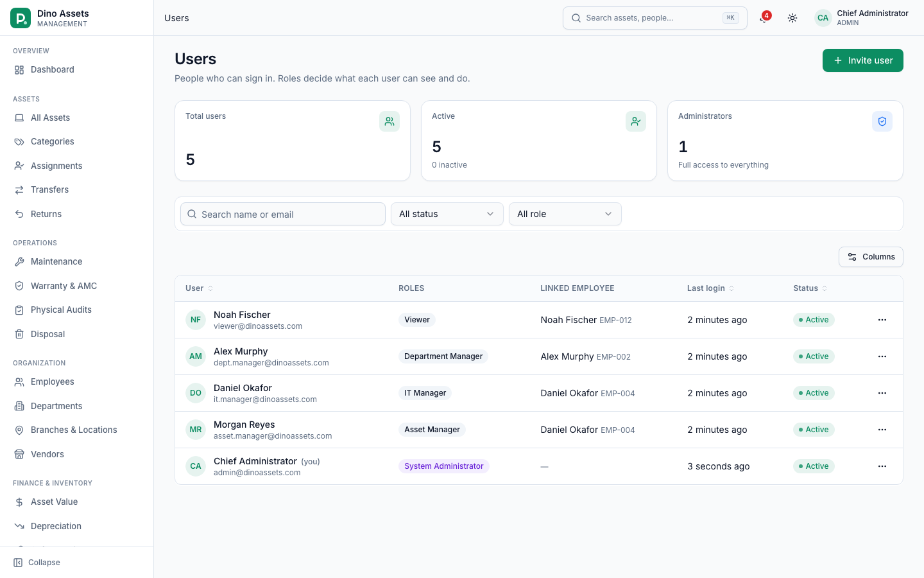This screenshot has height=578, width=924.
Task: Sort the table by User column
Action: coord(200,288)
